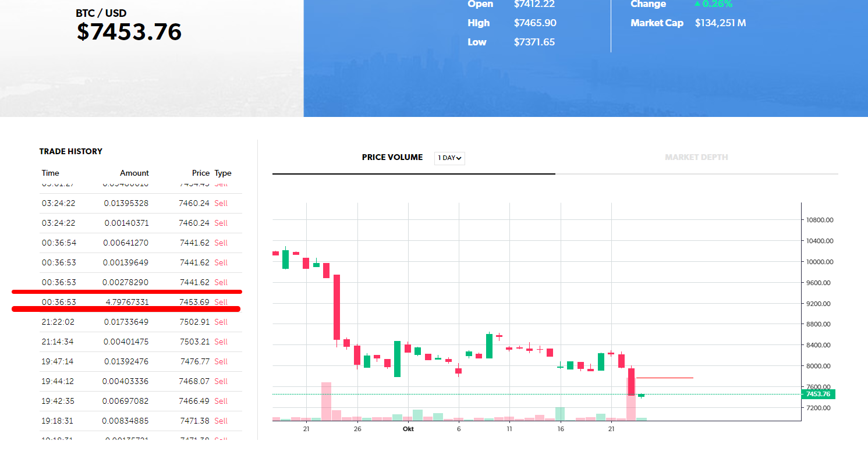Select the large $7453.76 BTC price heading

coord(129,32)
